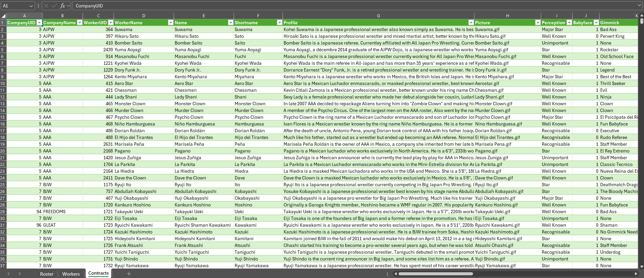
Task: Click the Select All corner triangle
Action: point(3,16)
